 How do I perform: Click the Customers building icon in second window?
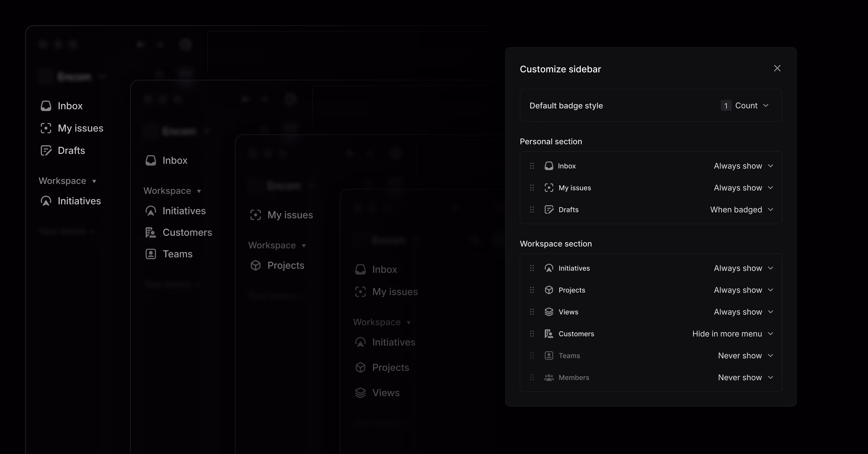coord(151,233)
